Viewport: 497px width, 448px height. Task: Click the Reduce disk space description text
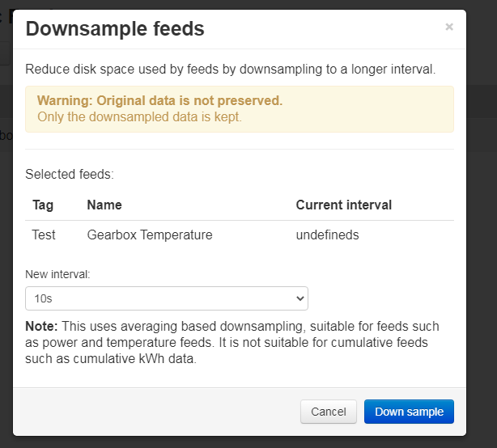[231, 69]
